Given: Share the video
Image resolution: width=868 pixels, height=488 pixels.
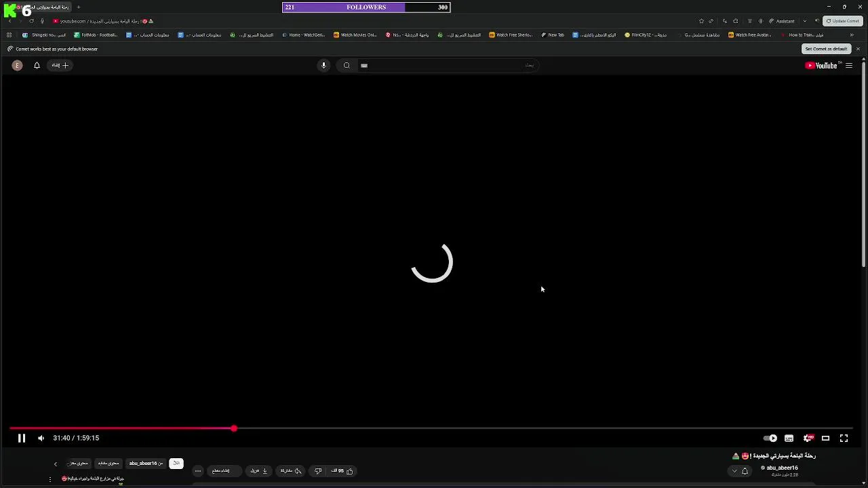Looking at the screenshot, I should [x=290, y=470].
